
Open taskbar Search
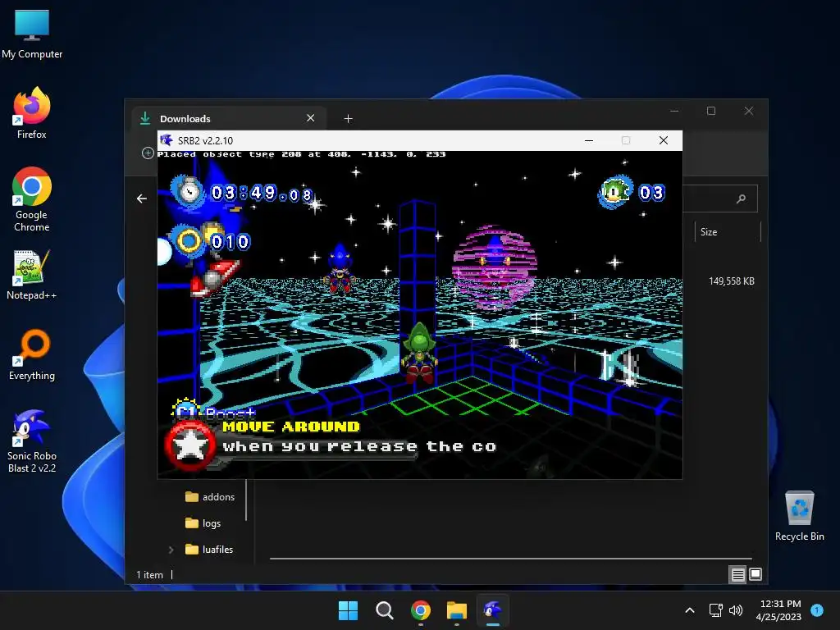[x=384, y=610]
